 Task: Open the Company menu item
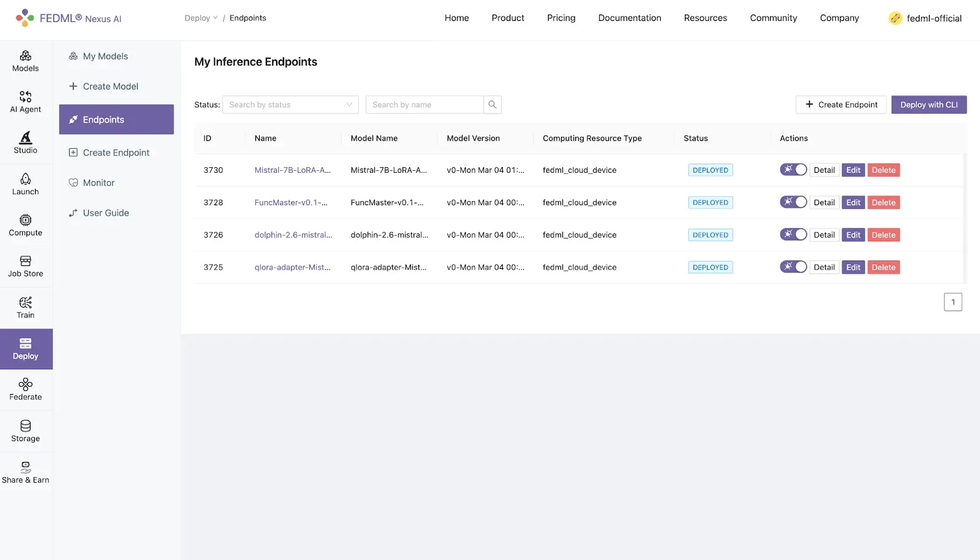coord(839,18)
